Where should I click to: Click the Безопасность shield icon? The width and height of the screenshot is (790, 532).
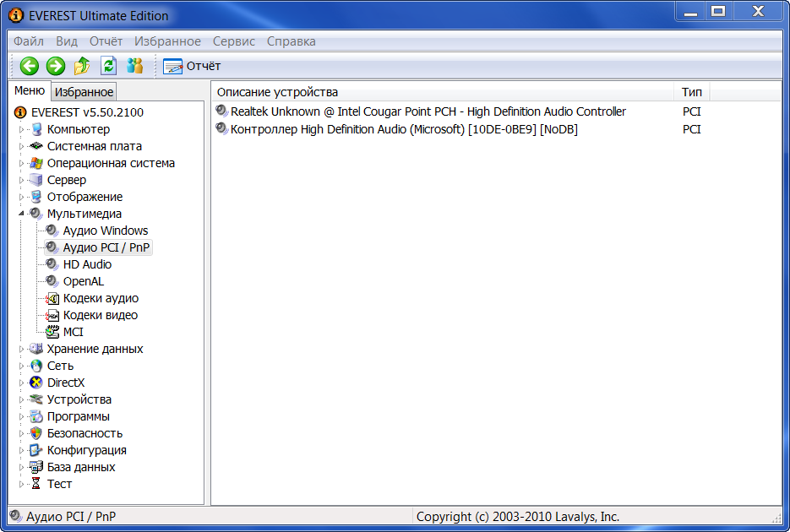coord(36,433)
